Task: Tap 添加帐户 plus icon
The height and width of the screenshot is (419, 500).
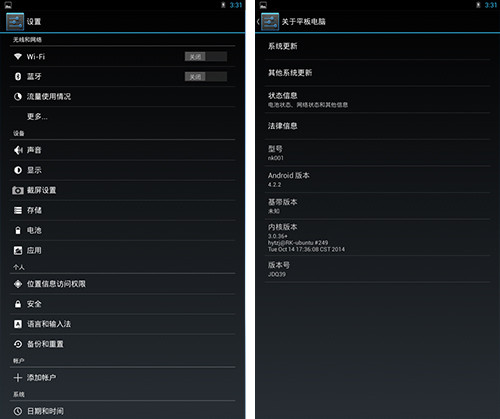Action: pyautogui.click(x=18, y=377)
